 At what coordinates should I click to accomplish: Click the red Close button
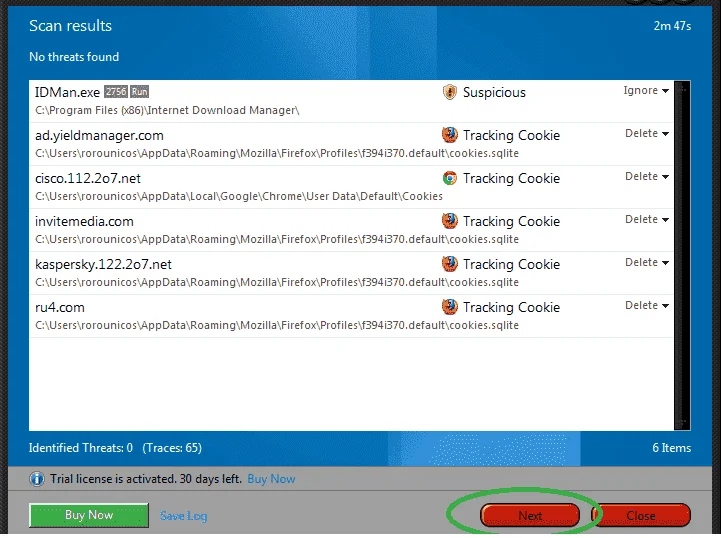[641, 515]
